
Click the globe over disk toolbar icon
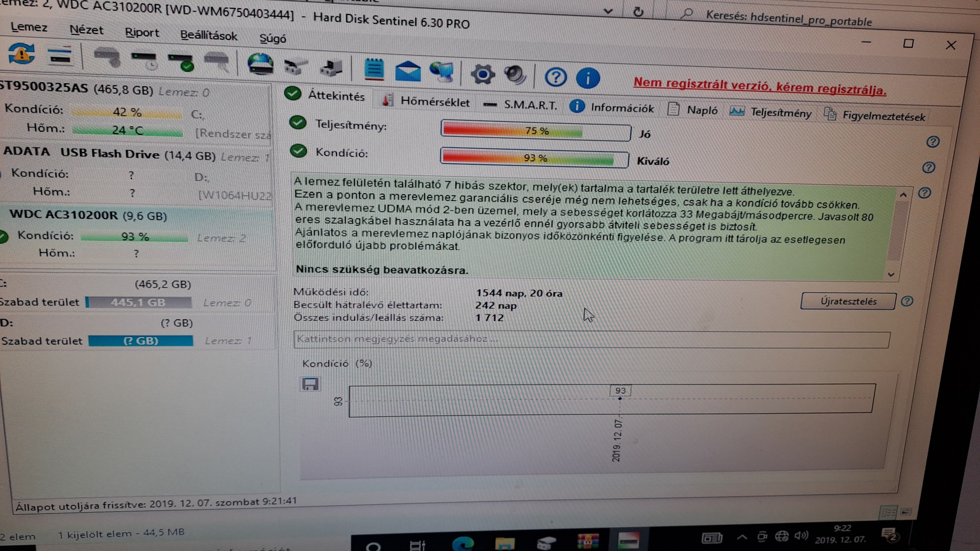click(x=260, y=64)
